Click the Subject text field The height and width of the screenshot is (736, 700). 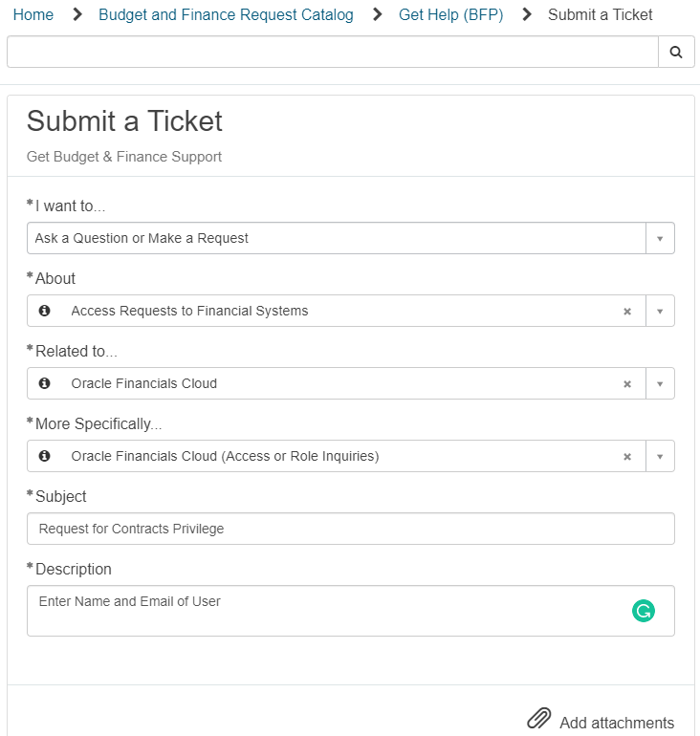coord(351,529)
